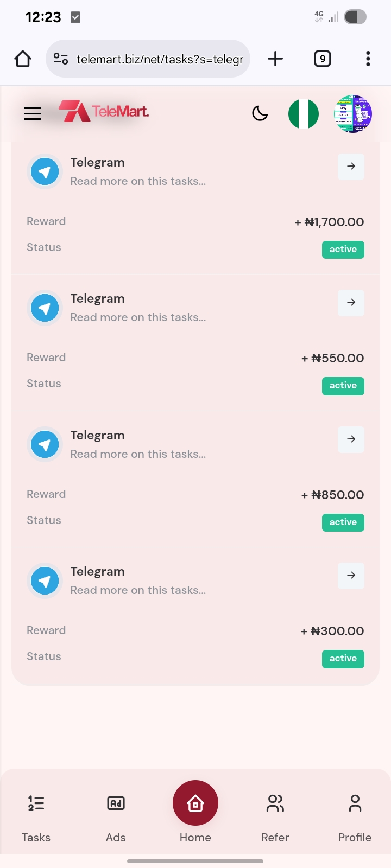Open the Profile tab
391x868 pixels.
(x=355, y=812)
